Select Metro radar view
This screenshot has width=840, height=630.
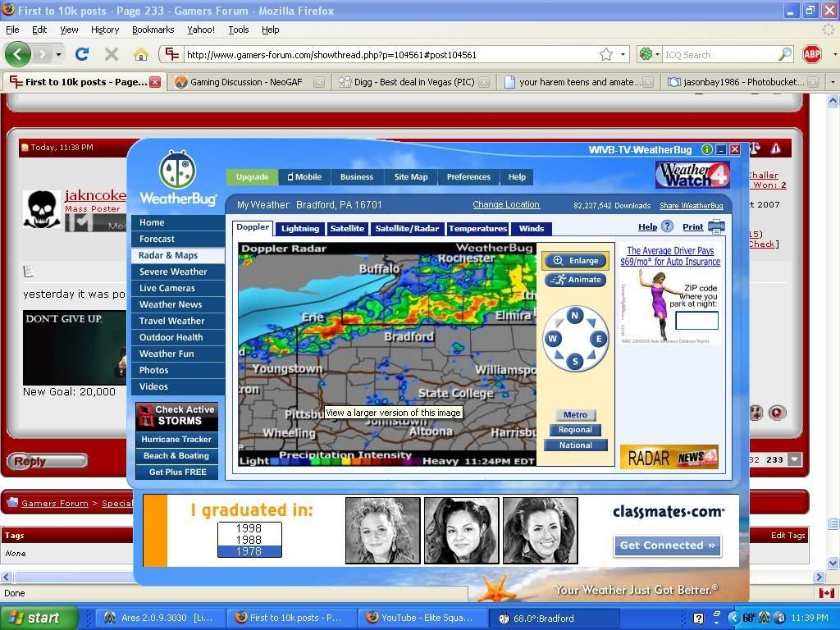pyautogui.click(x=575, y=414)
